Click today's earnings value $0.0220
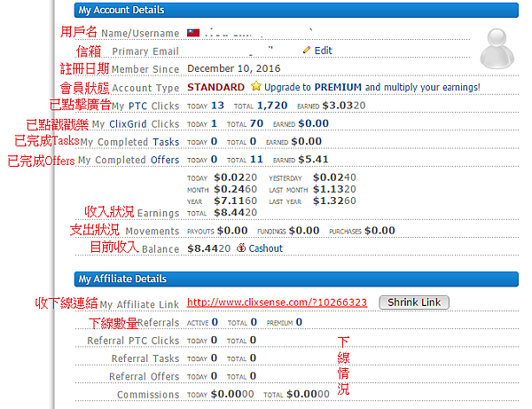The width and height of the screenshot is (532, 409). point(236,177)
